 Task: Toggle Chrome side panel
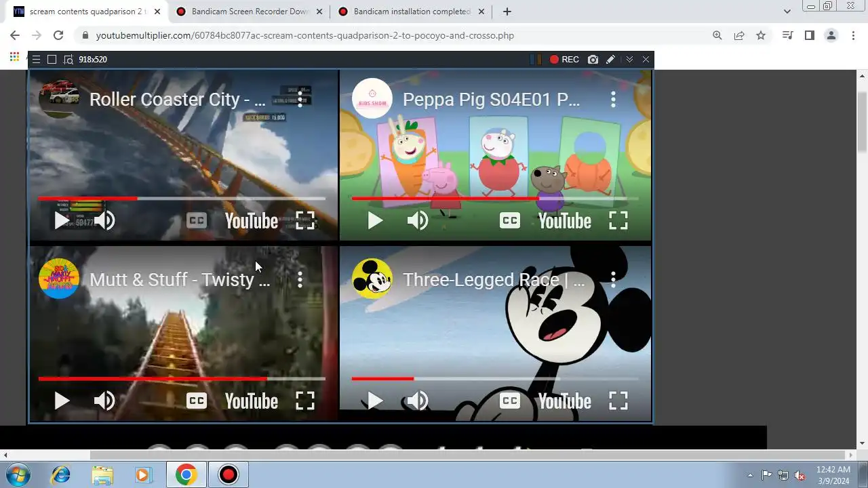coord(809,35)
